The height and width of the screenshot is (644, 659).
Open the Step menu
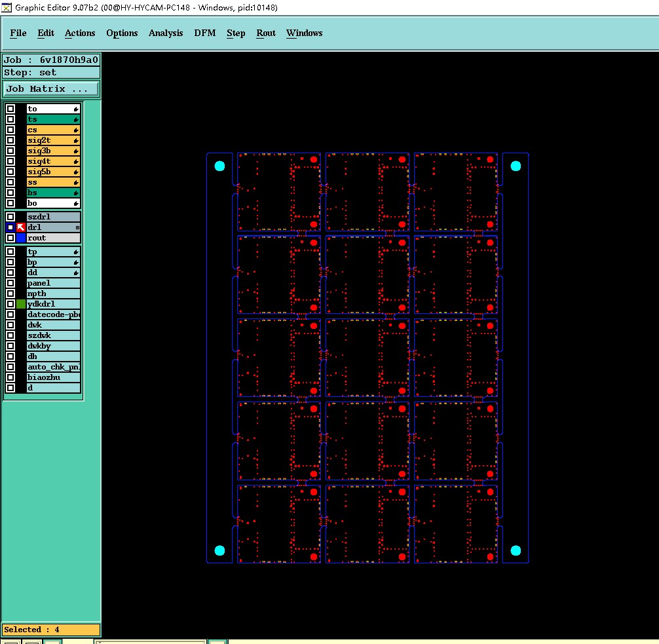tap(236, 33)
